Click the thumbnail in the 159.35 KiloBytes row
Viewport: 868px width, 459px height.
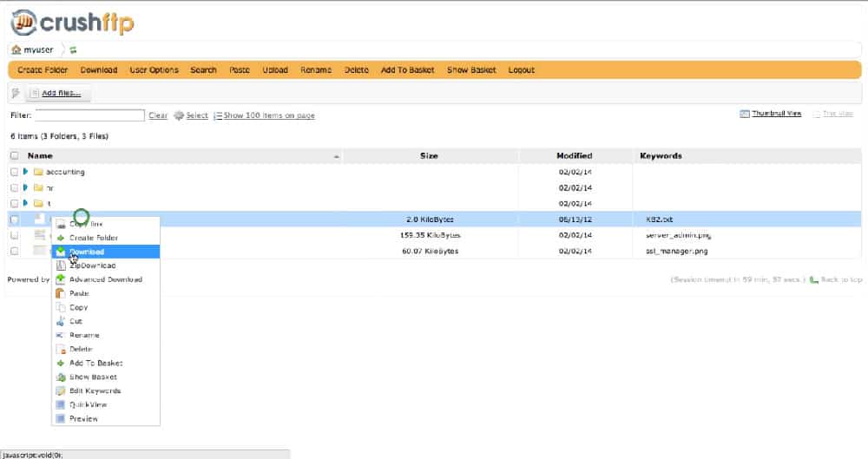coord(39,235)
